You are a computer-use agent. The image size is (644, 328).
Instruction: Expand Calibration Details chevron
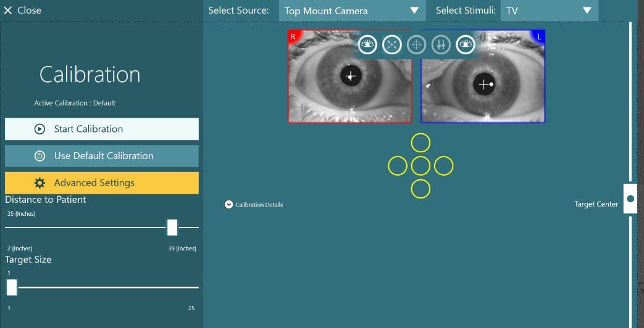229,205
